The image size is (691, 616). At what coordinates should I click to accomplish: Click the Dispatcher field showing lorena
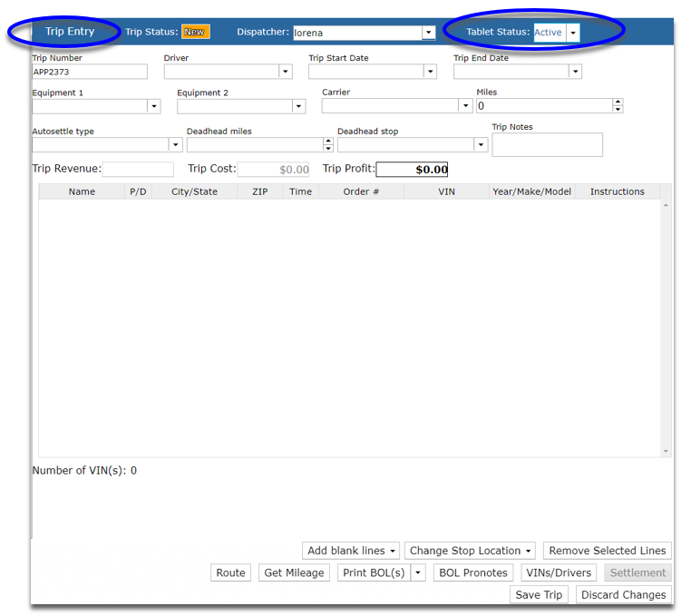click(x=358, y=33)
